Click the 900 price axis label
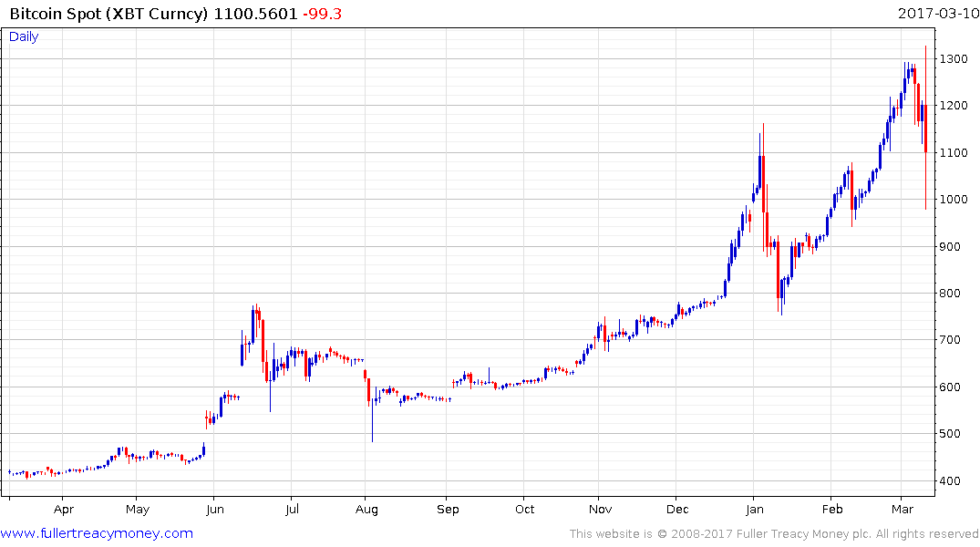The height and width of the screenshot is (547, 980). tap(950, 247)
